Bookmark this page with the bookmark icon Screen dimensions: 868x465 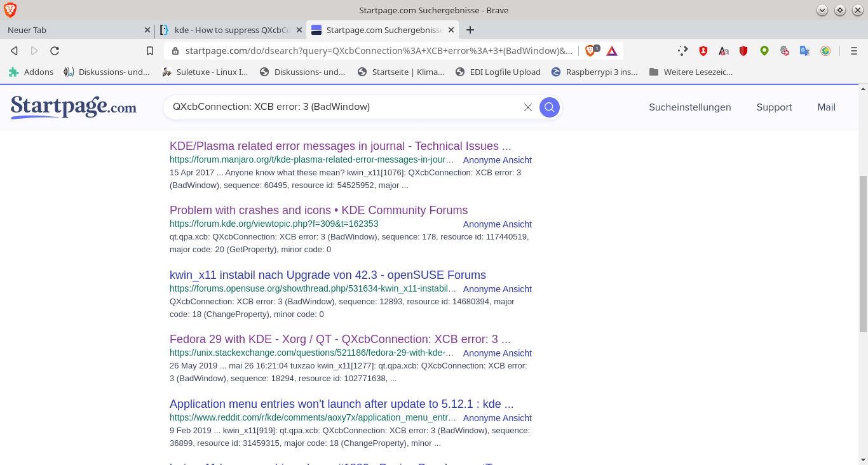click(x=150, y=51)
